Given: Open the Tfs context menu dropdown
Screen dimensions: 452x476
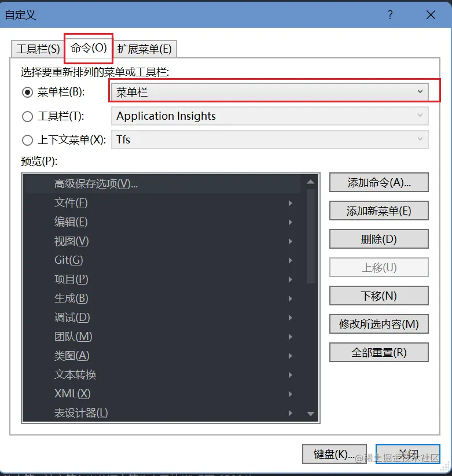Looking at the screenshot, I should pos(270,139).
